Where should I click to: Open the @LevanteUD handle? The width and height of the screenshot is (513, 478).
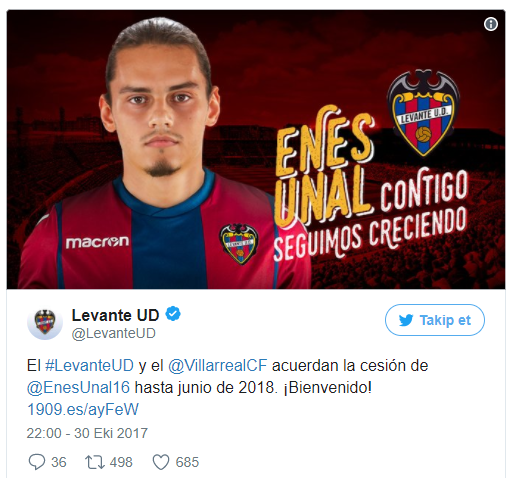click(x=113, y=333)
